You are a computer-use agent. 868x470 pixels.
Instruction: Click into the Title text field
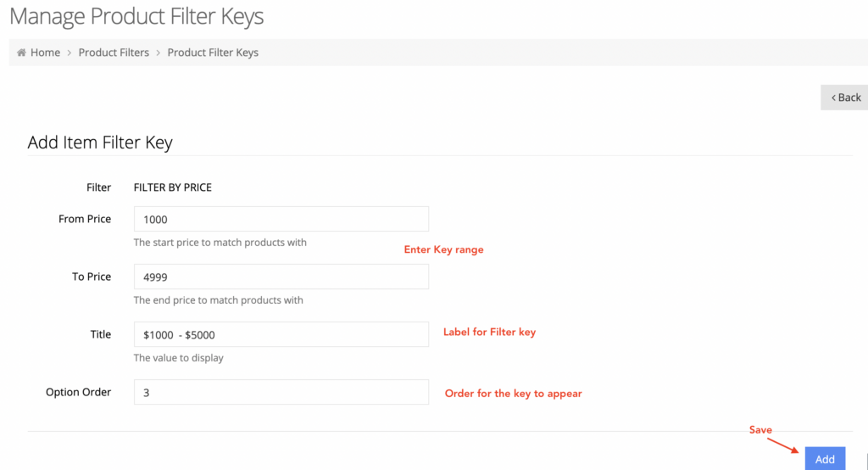click(x=281, y=334)
